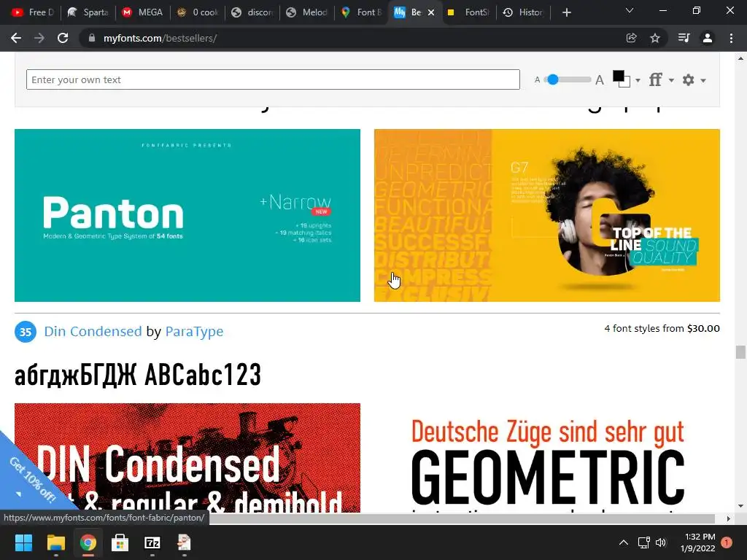This screenshot has height=560, width=747.
Task: Open Chrome profile avatar menu
Action: coord(708,38)
